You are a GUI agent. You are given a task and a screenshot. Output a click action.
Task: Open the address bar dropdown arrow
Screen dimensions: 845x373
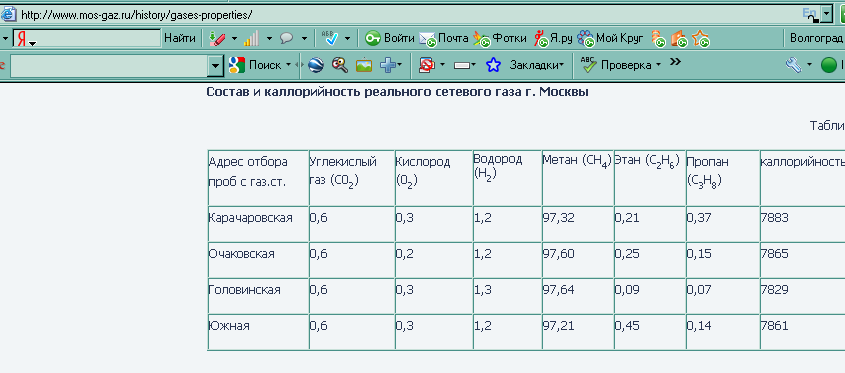tap(827, 13)
